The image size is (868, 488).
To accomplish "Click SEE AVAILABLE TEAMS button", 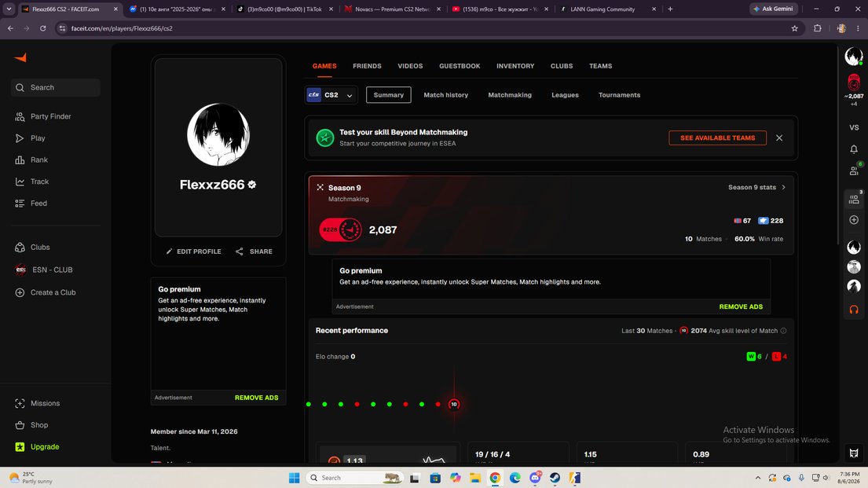I will coord(717,138).
